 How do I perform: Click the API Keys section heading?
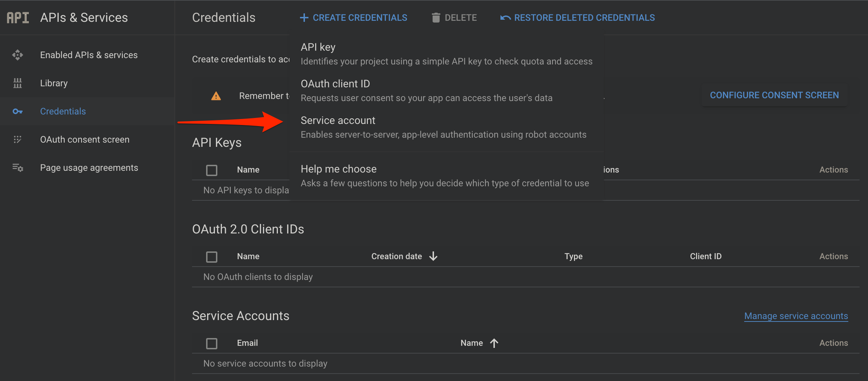[x=217, y=143]
